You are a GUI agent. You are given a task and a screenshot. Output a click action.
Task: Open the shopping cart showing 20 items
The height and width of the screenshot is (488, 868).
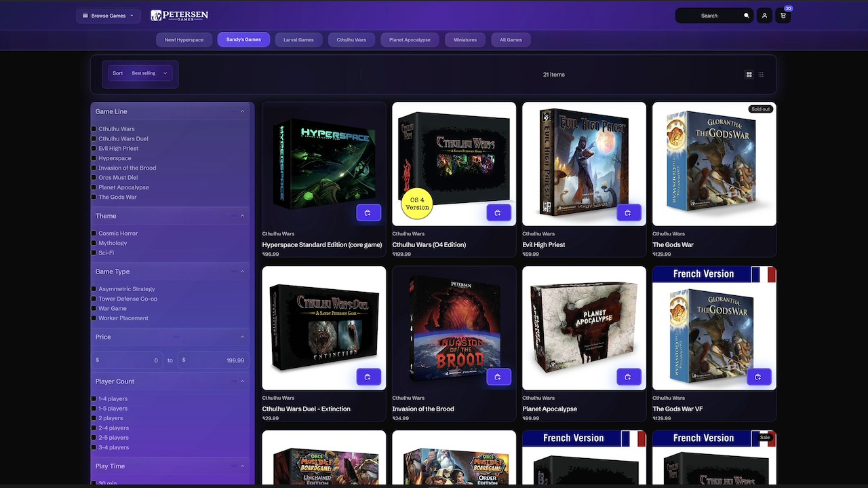pyautogui.click(x=783, y=15)
